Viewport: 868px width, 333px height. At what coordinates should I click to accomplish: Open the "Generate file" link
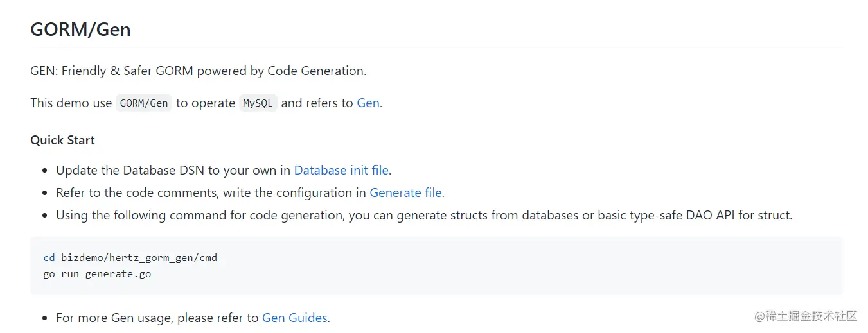pyautogui.click(x=405, y=192)
